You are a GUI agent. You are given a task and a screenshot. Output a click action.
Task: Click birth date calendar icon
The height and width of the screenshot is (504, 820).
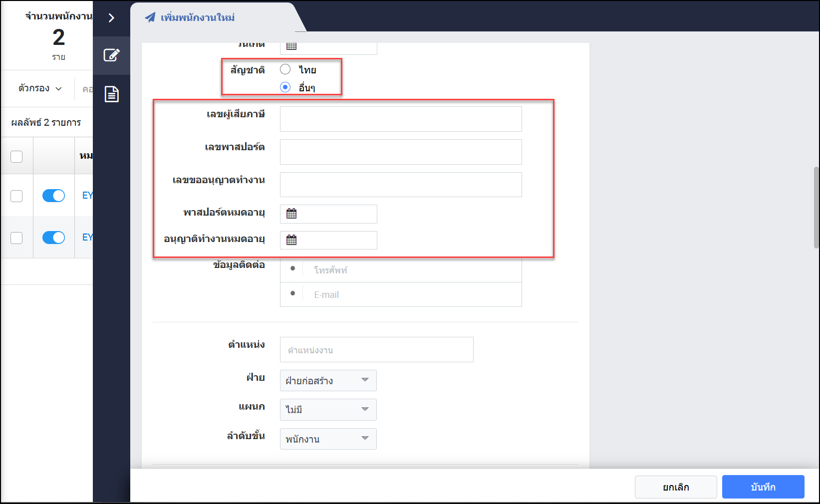[291, 46]
